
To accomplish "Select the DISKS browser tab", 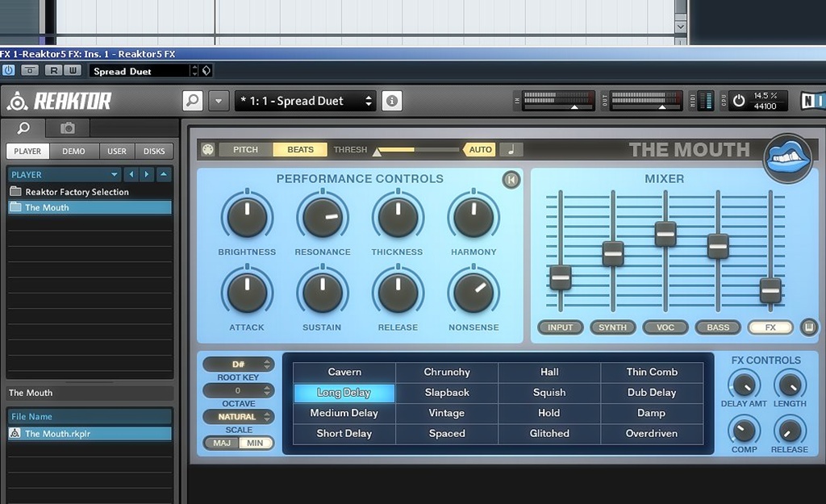I will [154, 151].
